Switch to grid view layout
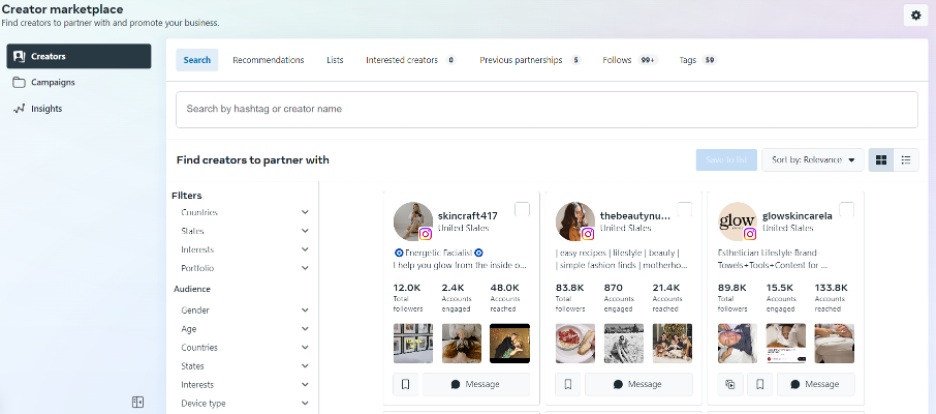936x414 pixels. coord(881,160)
